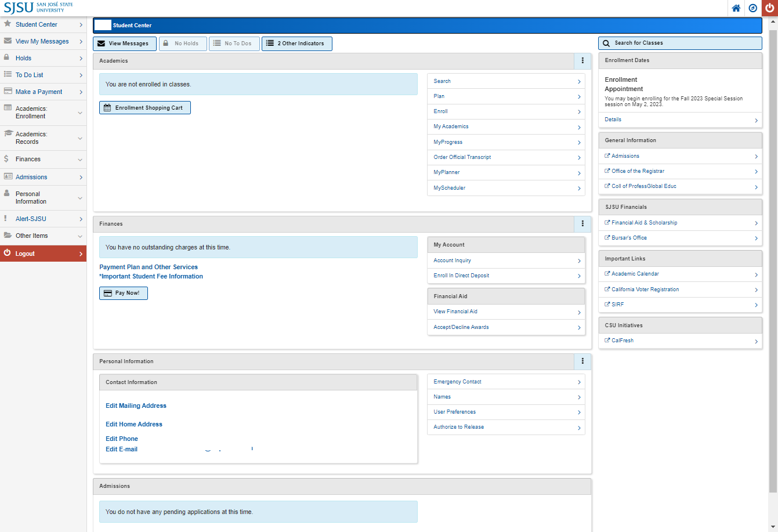The image size is (778, 532).
Task: Open the help question mark icon
Action: (752, 8)
